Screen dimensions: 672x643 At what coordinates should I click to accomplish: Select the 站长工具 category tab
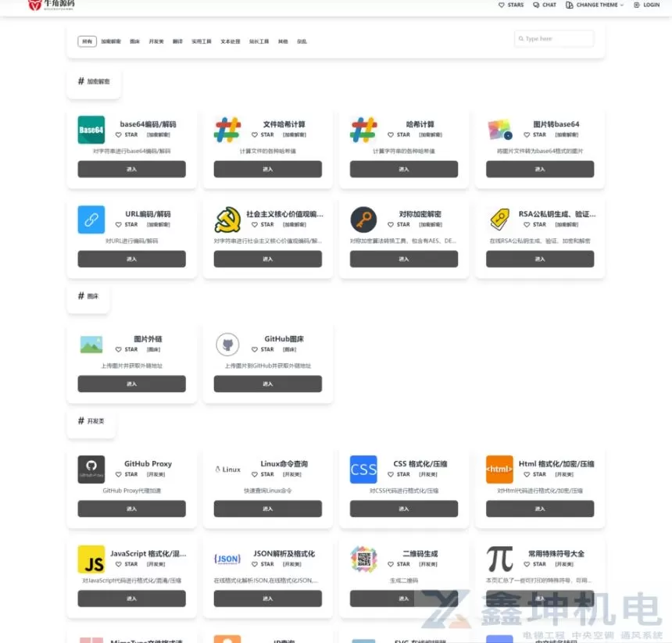259,41
